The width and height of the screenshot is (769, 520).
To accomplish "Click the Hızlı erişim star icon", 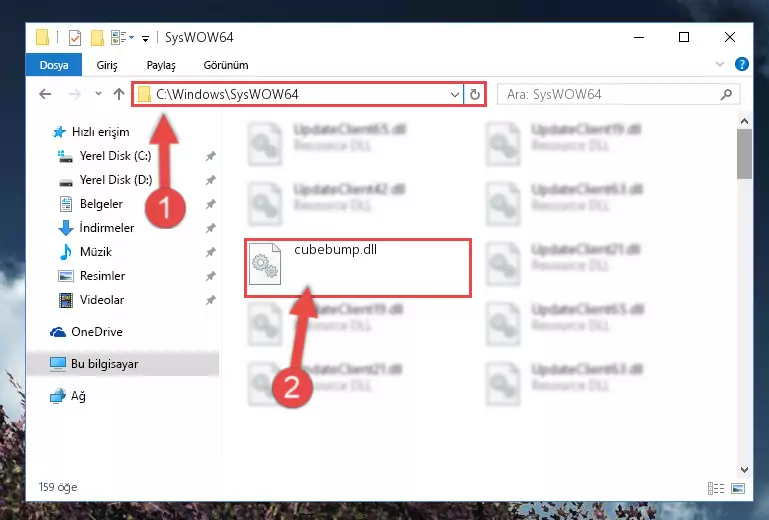I will pos(59,131).
